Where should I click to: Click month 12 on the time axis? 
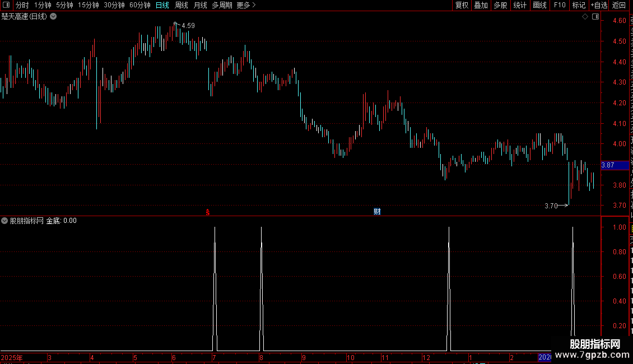tap(426, 357)
